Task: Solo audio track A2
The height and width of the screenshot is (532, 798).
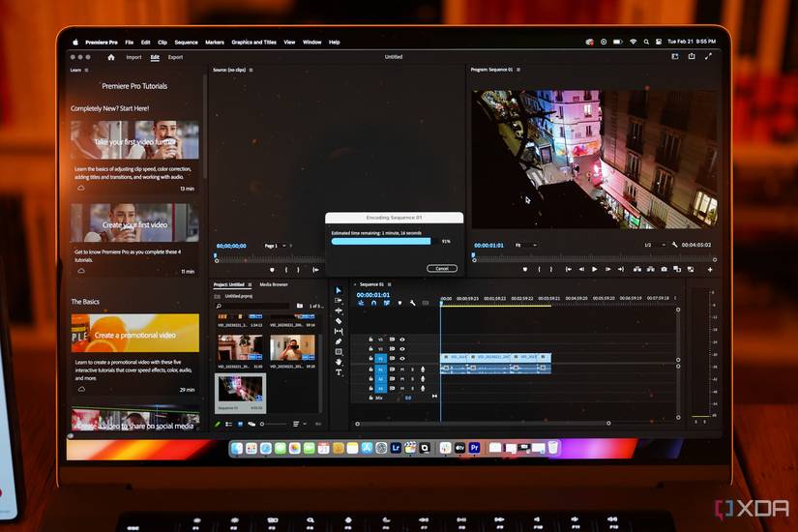Action: click(x=412, y=379)
